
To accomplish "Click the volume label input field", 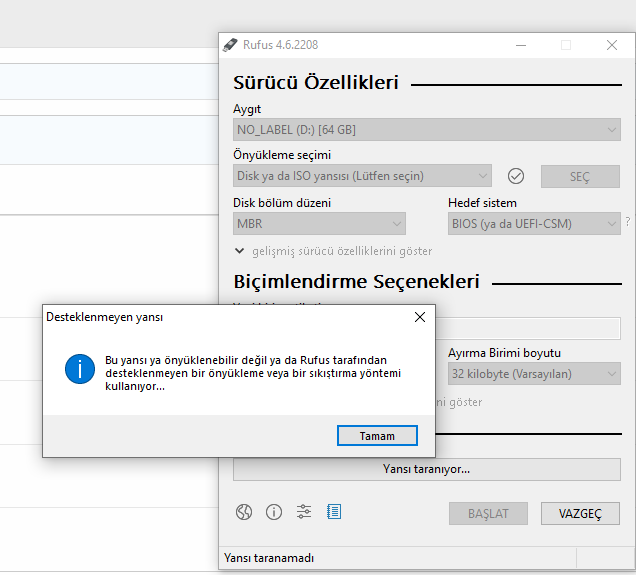I will (528, 328).
